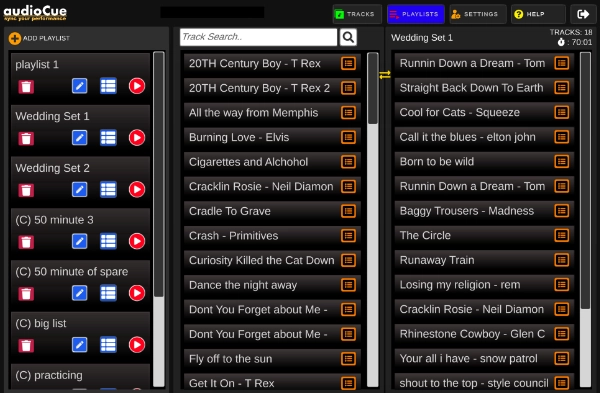Click list icon for 20TH Century Boy - T Rex 2

coord(348,88)
